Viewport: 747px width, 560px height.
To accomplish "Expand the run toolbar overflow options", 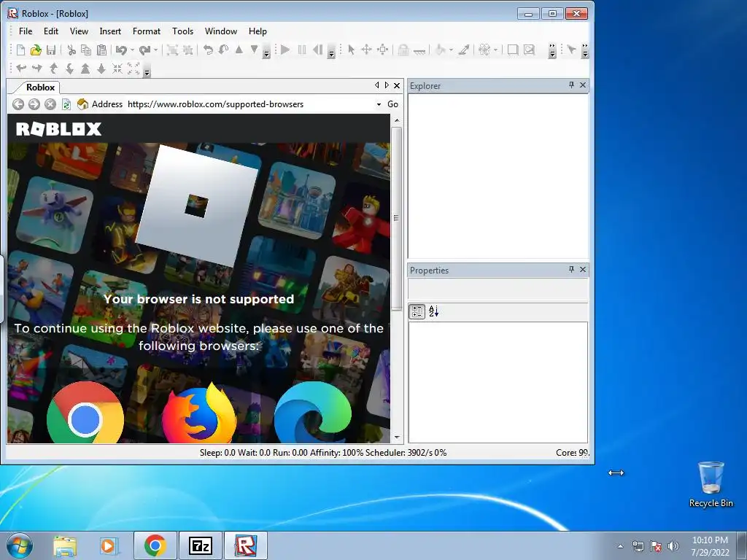I will (x=331, y=52).
